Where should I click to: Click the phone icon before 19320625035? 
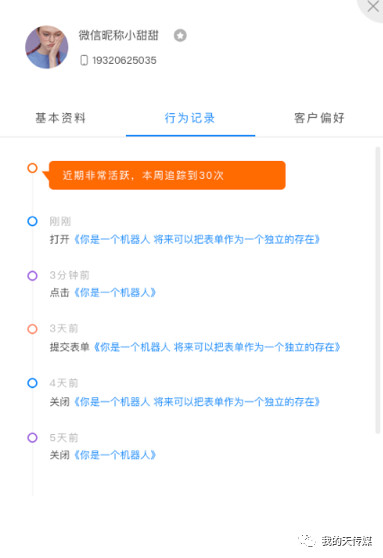click(84, 60)
